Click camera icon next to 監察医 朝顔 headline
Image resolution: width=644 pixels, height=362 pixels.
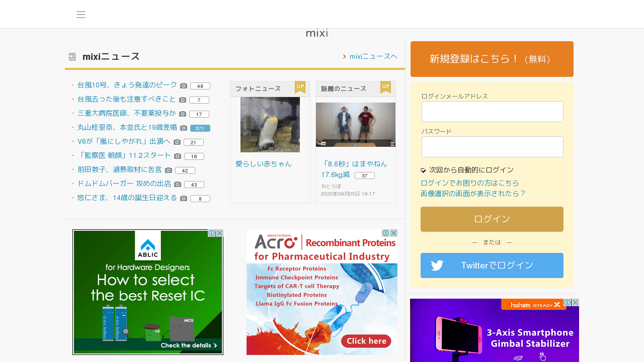178,156
